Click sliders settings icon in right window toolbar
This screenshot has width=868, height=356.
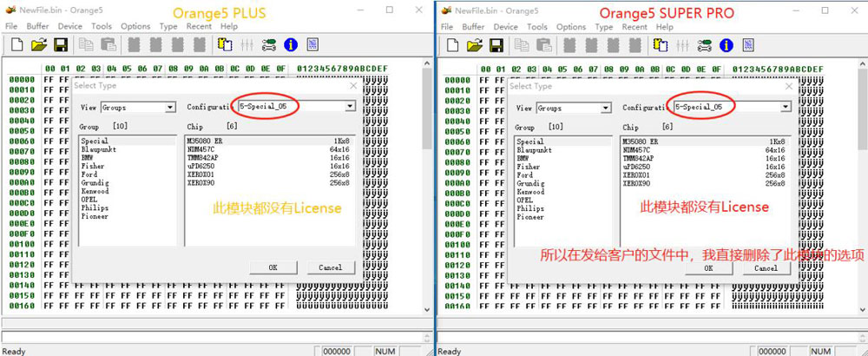pyautogui.click(x=682, y=44)
